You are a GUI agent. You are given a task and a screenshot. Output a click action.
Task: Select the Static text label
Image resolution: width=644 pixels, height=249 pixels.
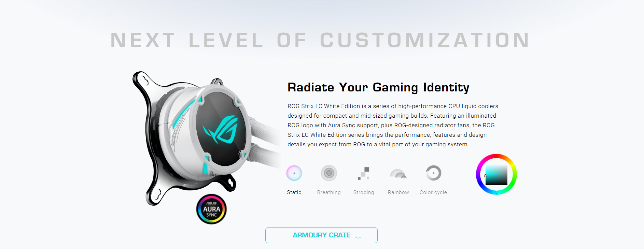pyautogui.click(x=294, y=192)
